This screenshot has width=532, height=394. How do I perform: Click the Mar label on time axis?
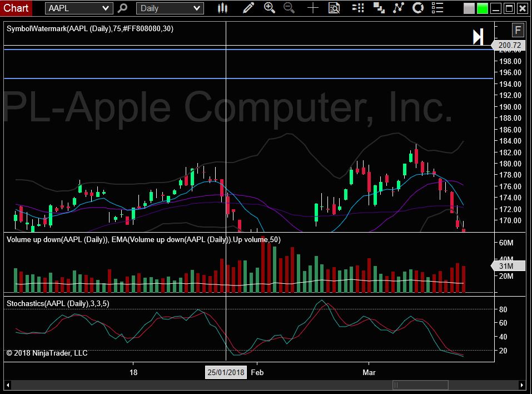click(369, 373)
